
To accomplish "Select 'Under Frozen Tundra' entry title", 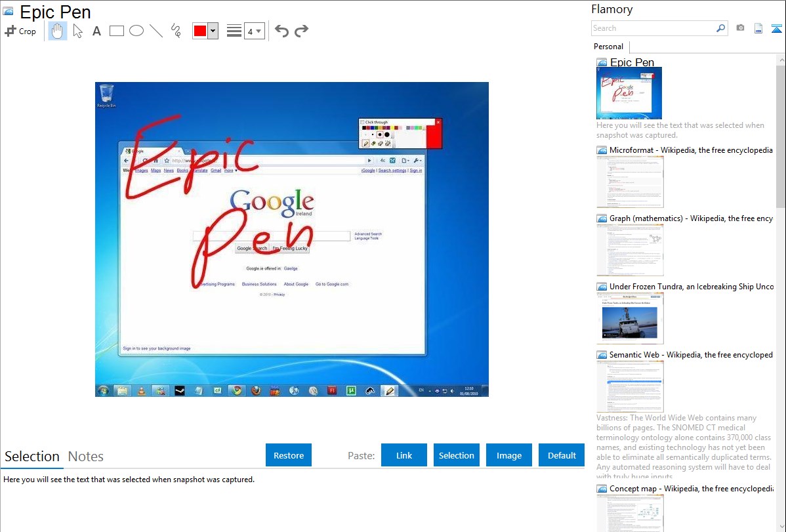I will click(x=691, y=287).
